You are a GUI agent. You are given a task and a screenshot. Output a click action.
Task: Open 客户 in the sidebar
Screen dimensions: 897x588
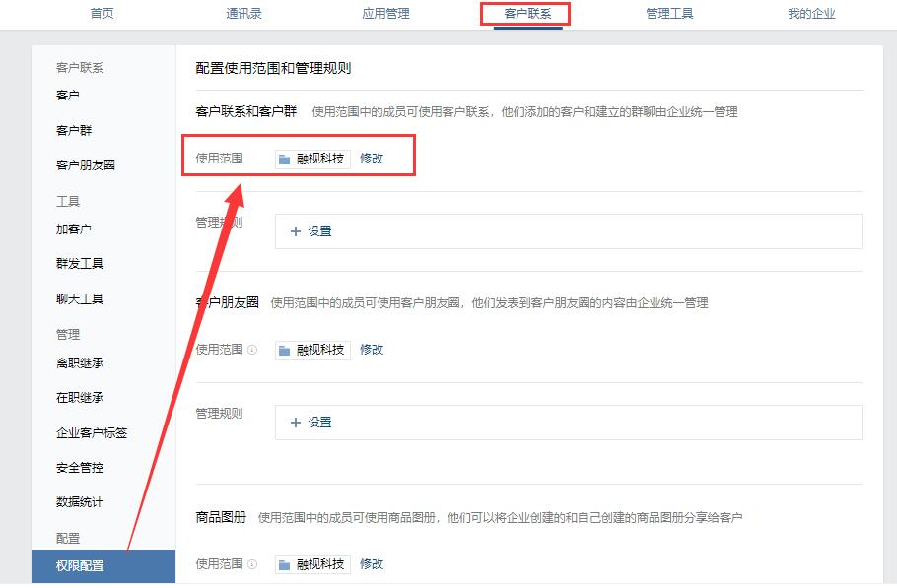point(67,95)
